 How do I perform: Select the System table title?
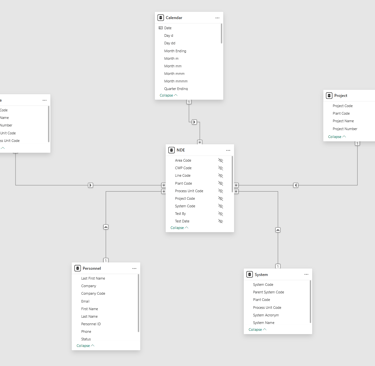coord(261,275)
